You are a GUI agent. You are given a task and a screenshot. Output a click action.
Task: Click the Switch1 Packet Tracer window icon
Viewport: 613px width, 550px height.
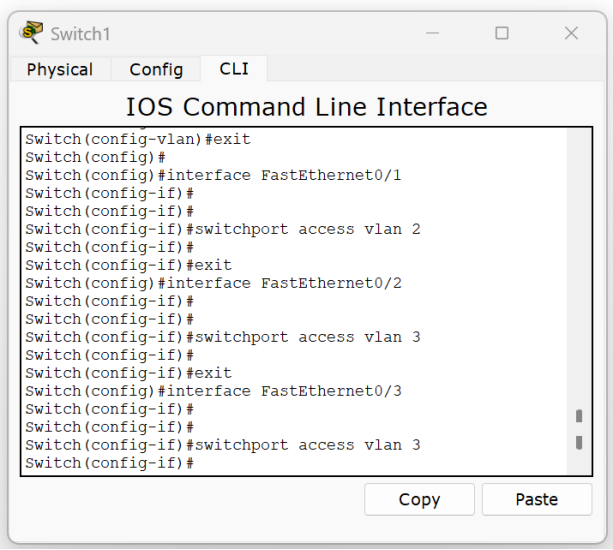tap(31, 32)
